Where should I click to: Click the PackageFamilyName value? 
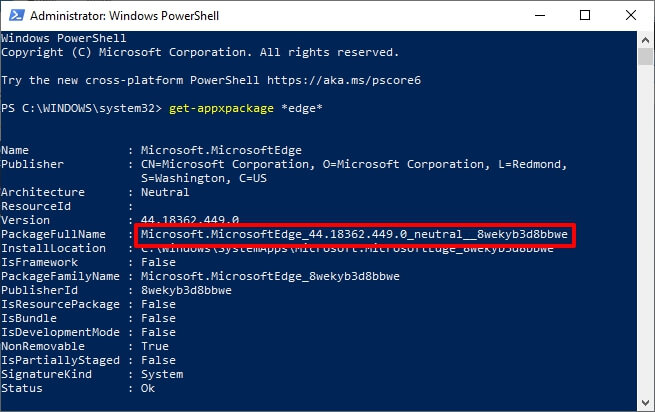[x=270, y=276]
